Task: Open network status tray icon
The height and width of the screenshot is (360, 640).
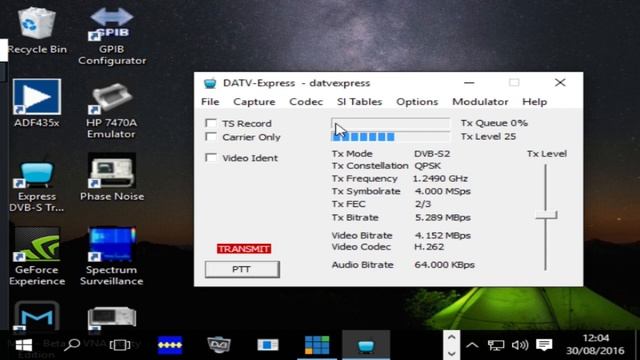Action: [496, 345]
